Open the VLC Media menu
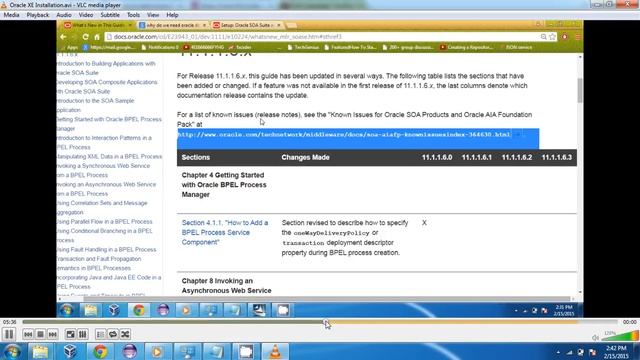The image size is (640, 360). point(11,15)
